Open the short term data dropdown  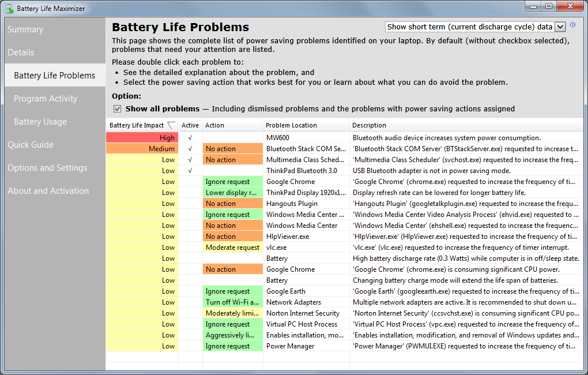[x=560, y=27]
